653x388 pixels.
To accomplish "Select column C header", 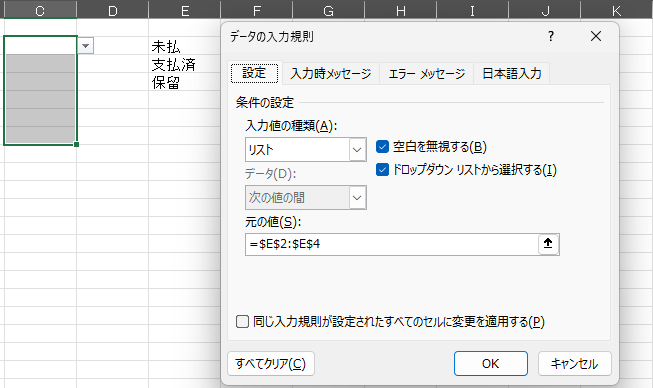I will [x=40, y=10].
